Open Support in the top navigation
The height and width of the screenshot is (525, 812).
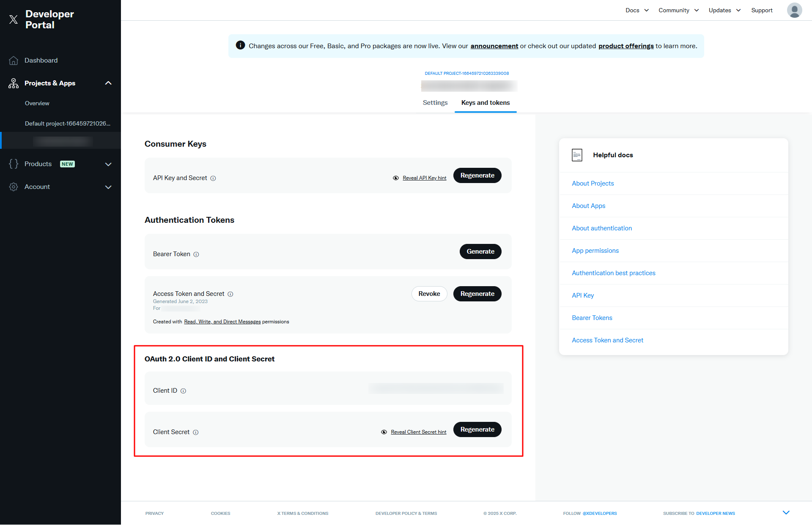[x=762, y=10]
